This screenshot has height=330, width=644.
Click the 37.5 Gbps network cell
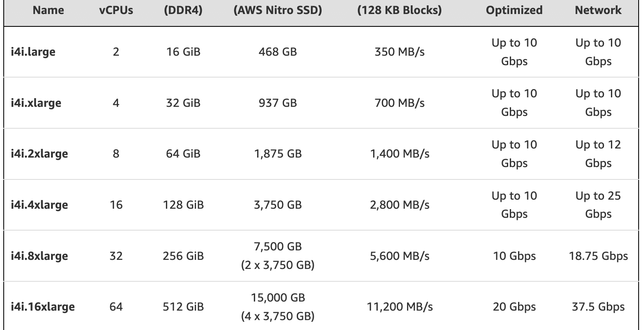(x=598, y=307)
